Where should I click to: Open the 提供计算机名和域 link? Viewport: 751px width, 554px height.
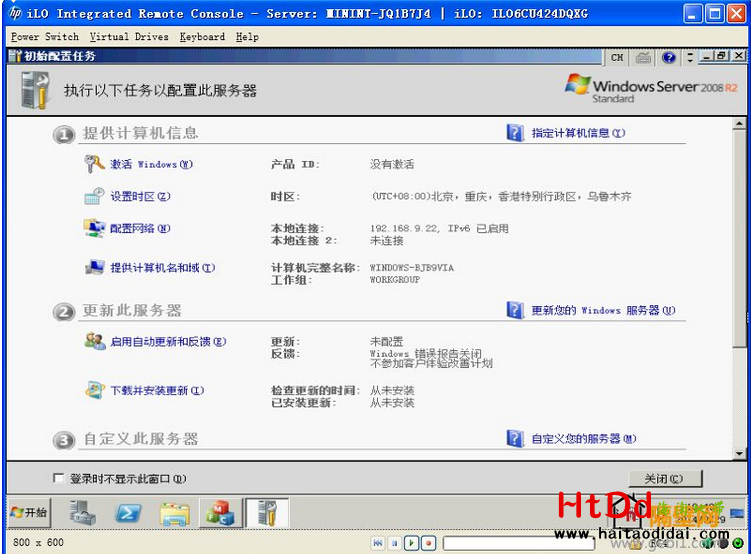point(163,268)
